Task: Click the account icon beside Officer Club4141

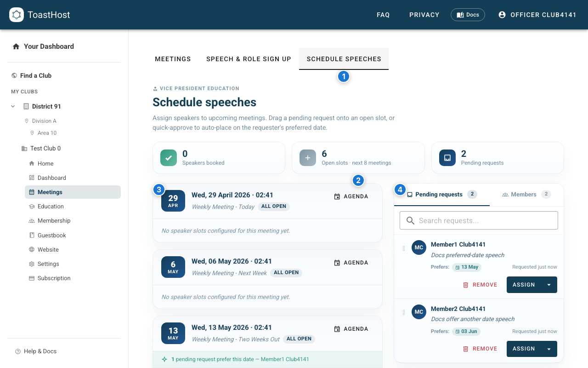Action: click(502, 15)
